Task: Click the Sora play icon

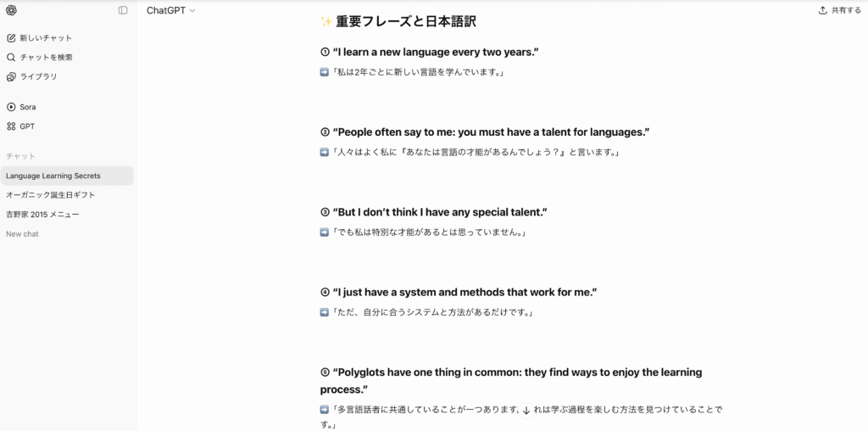Action: pyautogui.click(x=11, y=107)
